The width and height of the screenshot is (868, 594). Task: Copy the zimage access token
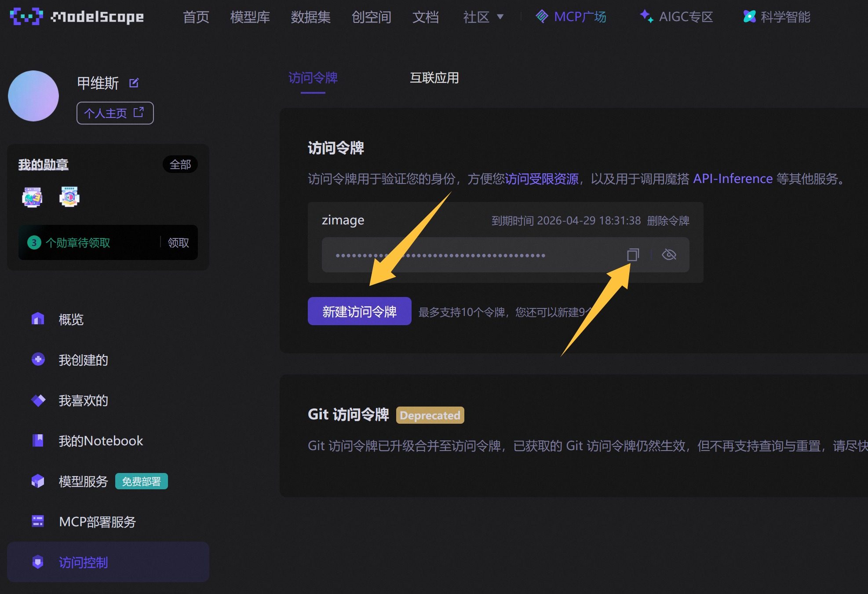633,255
